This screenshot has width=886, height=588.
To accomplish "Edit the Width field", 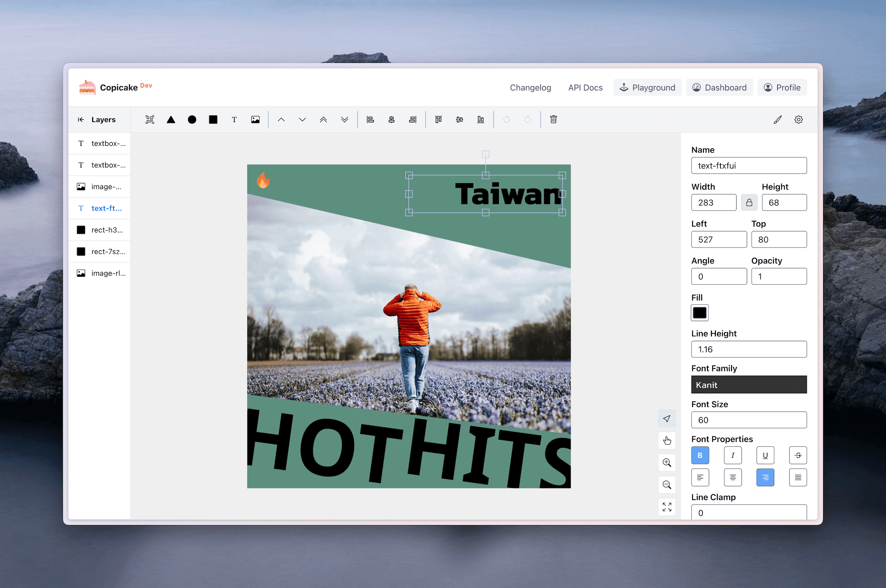I will (x=714, y=203).
